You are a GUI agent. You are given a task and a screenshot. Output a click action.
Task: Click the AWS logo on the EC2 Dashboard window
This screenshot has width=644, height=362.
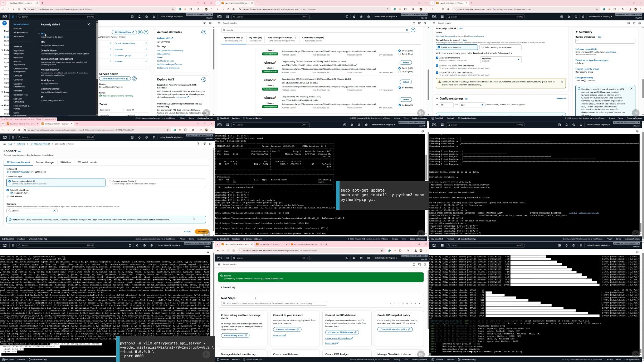coord(5,16)
